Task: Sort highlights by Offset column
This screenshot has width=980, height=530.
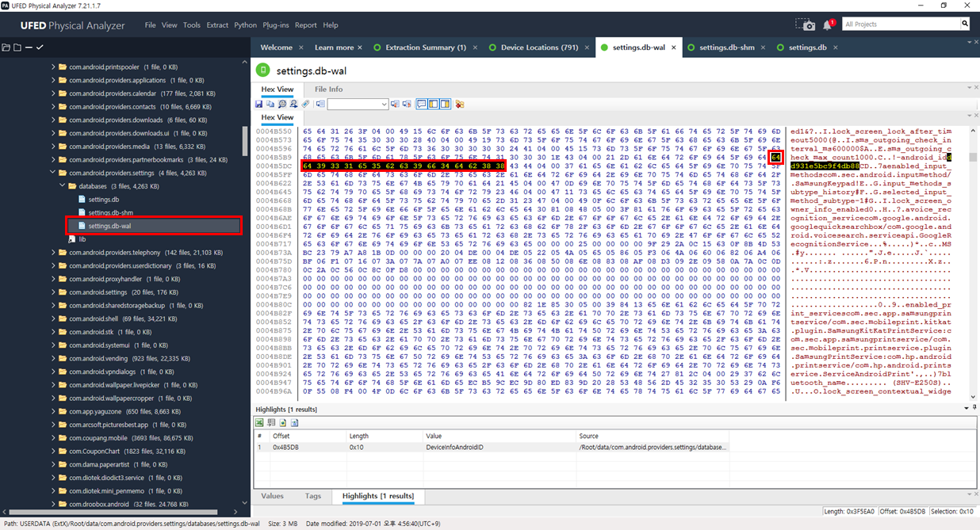Action: coord(308,436)
